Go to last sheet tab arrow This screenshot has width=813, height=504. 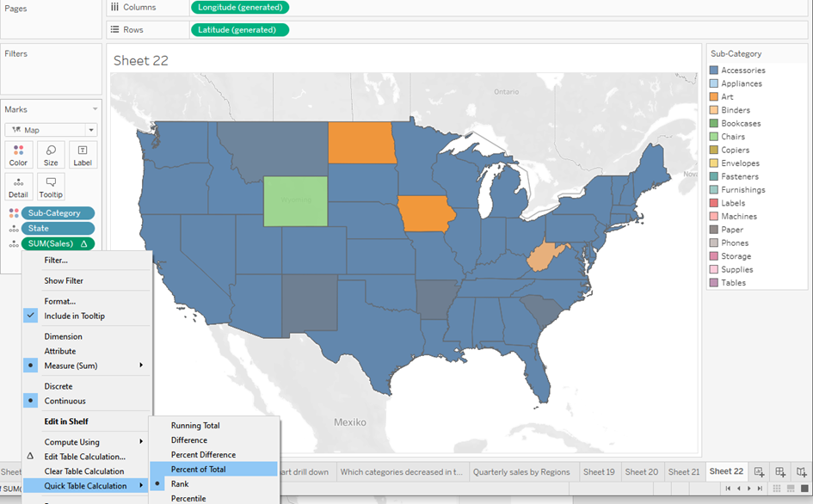[x=760, y=489]
